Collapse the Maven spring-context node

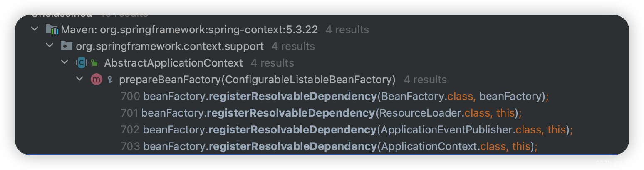click(34, 30)
